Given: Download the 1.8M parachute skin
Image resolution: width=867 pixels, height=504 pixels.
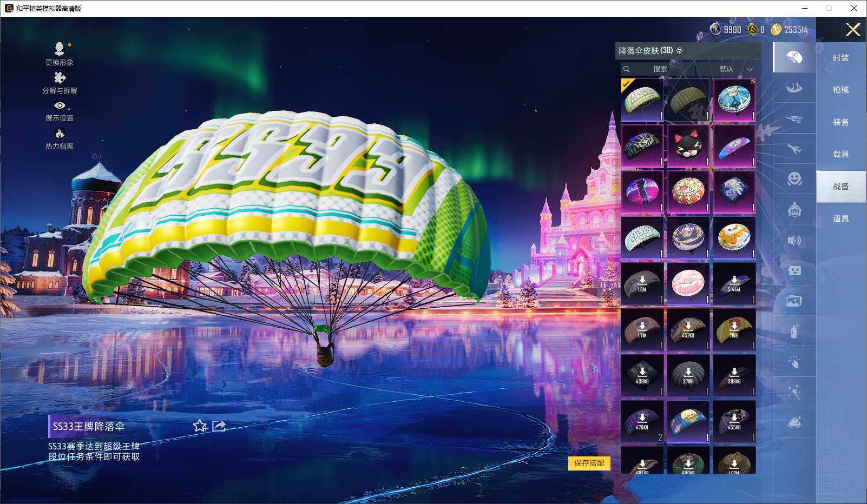Looking at the screenshot, I should pos(642,284).
